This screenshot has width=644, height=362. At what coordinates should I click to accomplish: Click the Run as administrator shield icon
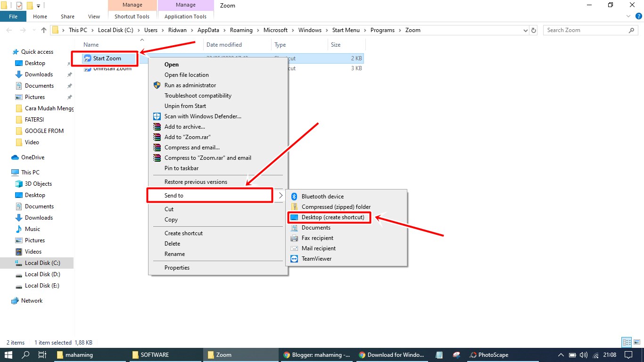point(157,85)
